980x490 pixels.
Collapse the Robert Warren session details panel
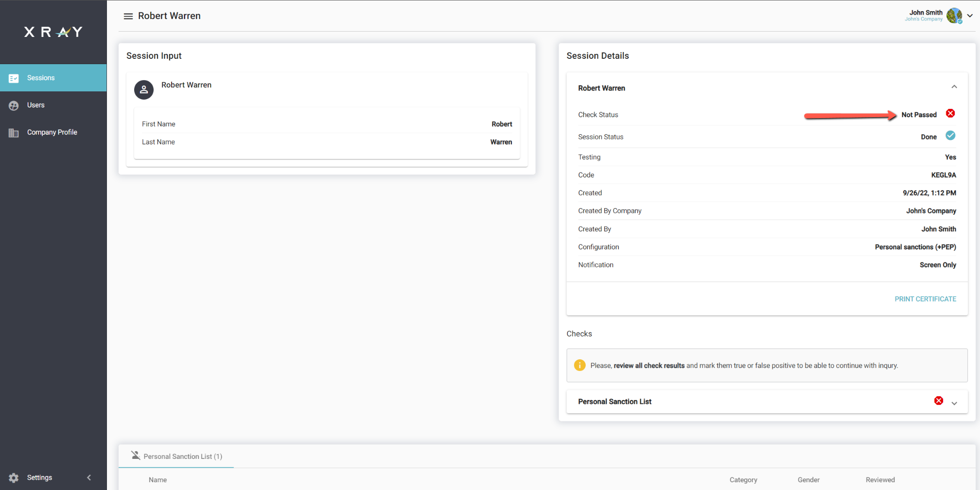tap(954, 87)
